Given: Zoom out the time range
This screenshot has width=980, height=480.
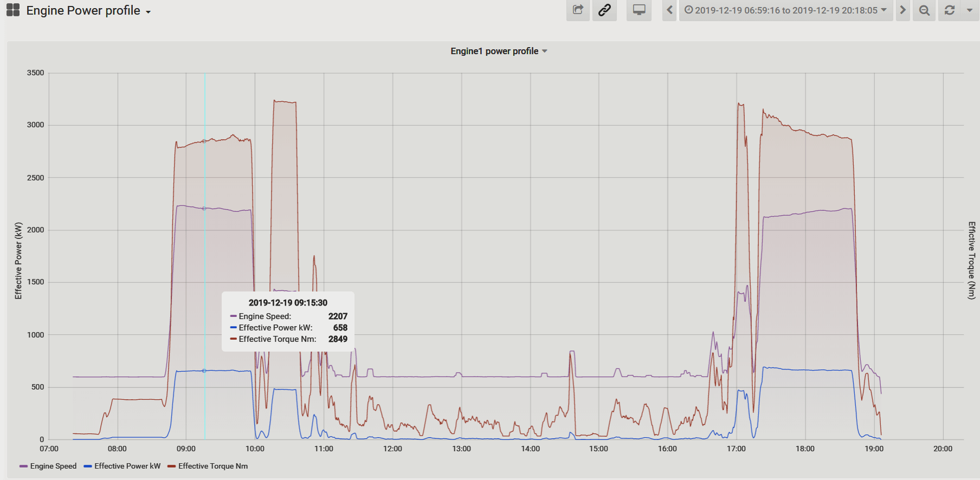Looking at the screenshot, I should [924, 10].
